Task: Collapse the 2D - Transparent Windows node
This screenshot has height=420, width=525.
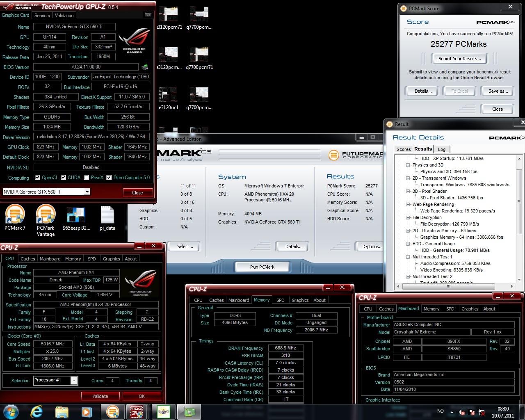Action: click(x=408, y=178)
